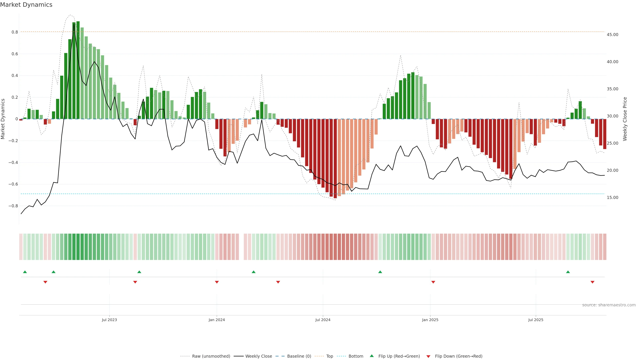This screenshot has width=644, height=362.
Task: Click the green flip-up marker before Jan 2025
Action: pyautogui.click(x=380, y=272)
